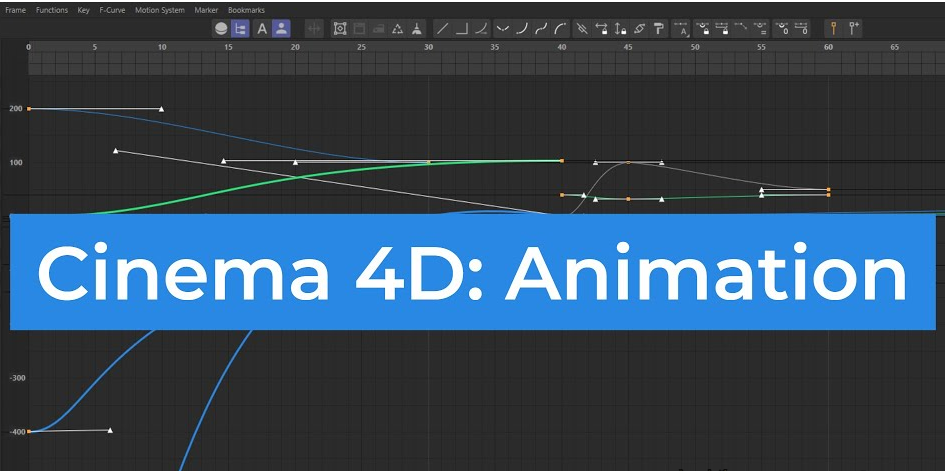Click the keyframe at value 200
The width and height of the screenshot is (945, 471).
tap(29, 108)
